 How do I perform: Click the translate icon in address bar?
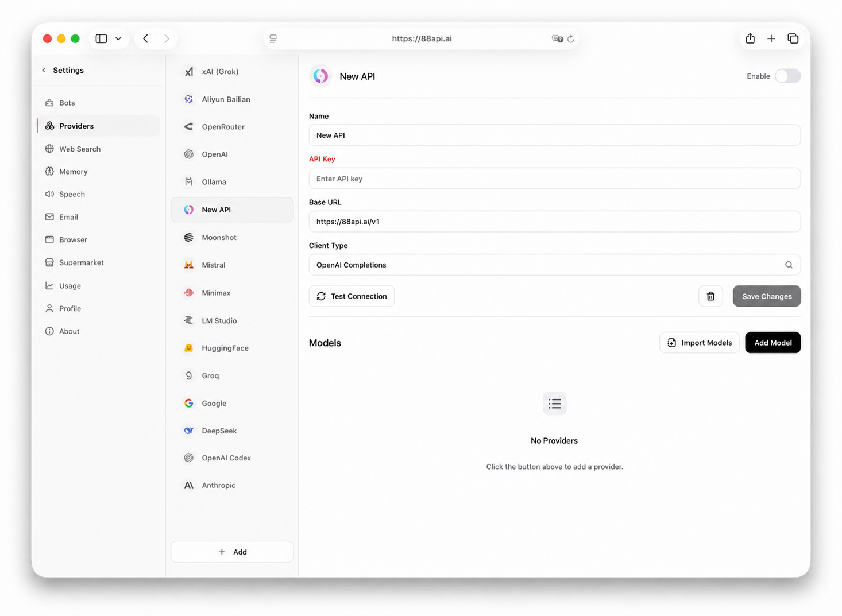[557, 38]
